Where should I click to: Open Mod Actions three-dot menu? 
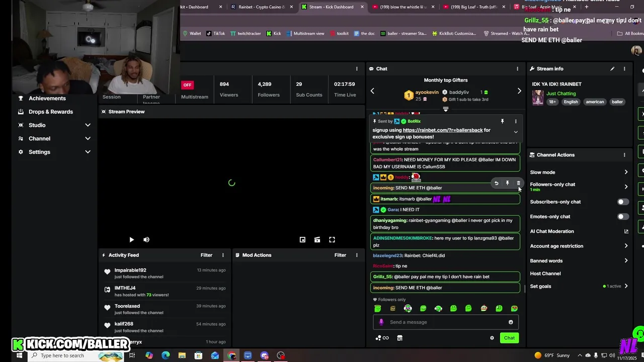click(x=357, y=255)
